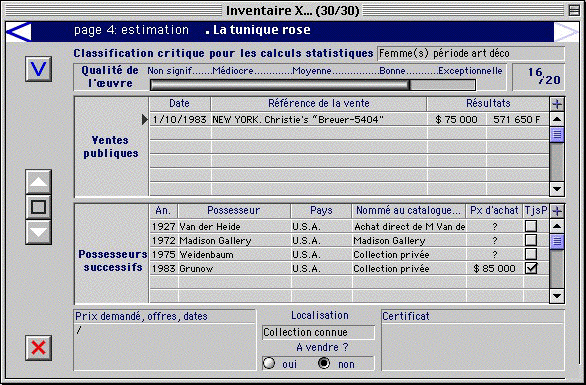Click 'Référence de la vente' column header
Image resolution: width=586 pixels, height=385 pixels.
coord(318,104)
